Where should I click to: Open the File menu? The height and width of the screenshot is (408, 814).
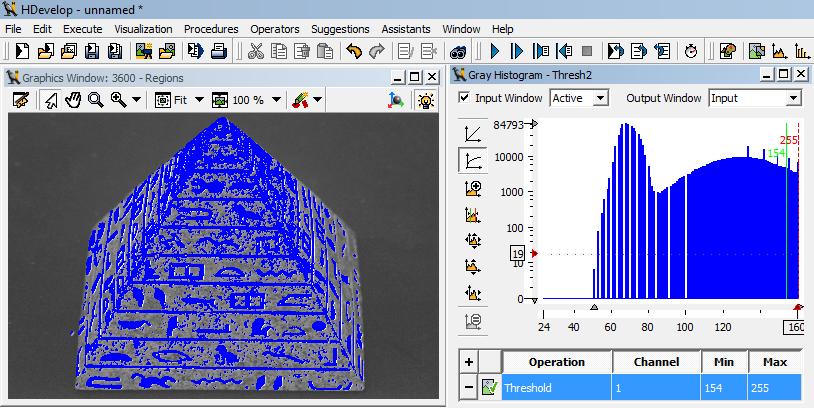point(13,29)
